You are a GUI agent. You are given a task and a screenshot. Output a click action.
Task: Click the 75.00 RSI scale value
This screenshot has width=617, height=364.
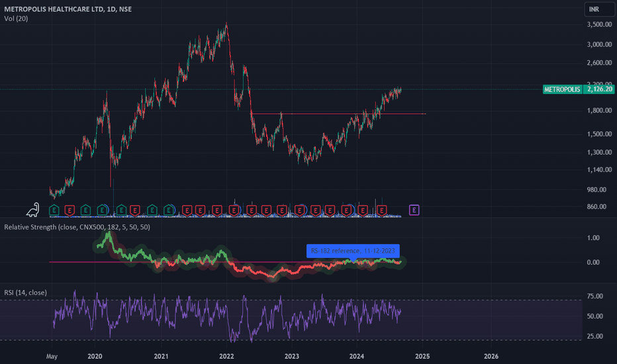(x=594, y=296)
